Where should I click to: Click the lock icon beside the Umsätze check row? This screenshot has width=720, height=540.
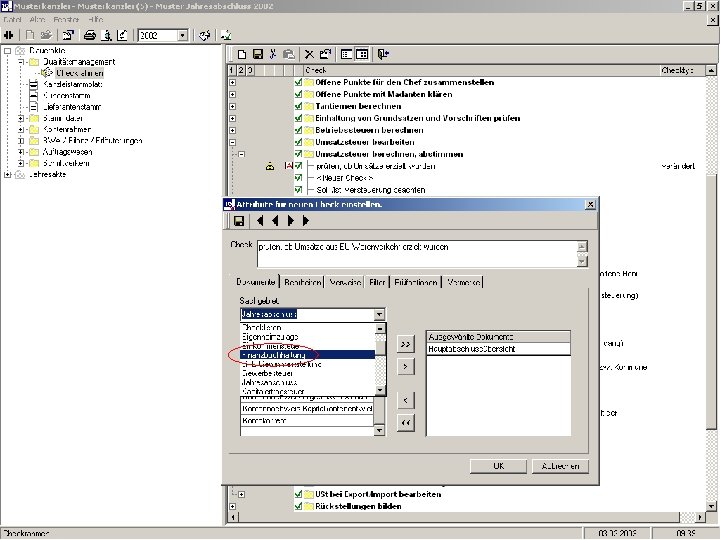coord(270,166)
